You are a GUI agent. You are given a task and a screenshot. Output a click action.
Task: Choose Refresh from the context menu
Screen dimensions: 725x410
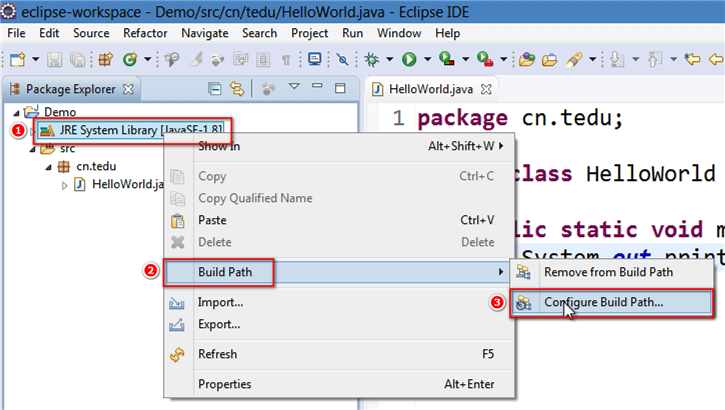tap(340, 354)
